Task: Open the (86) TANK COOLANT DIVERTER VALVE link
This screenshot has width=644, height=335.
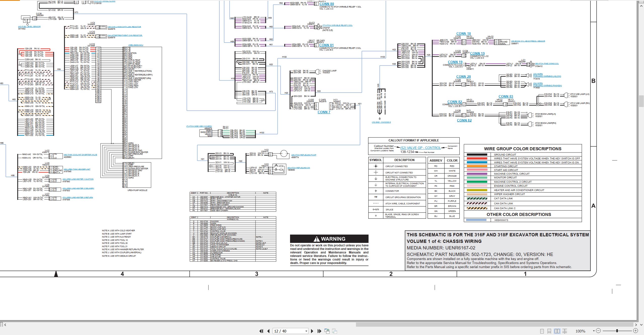Action: click(80, 155)
